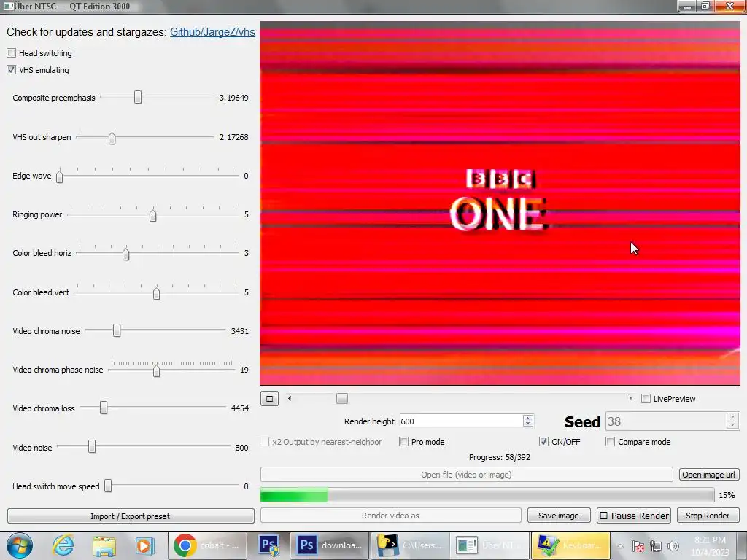
Task: Click the Save image button
Action: tap(559, 516)
